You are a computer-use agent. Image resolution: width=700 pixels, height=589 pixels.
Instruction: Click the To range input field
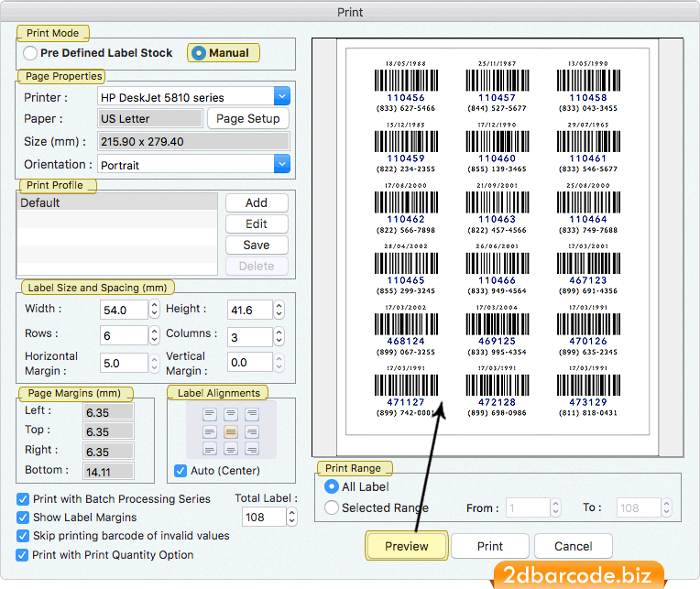[639, 507]
